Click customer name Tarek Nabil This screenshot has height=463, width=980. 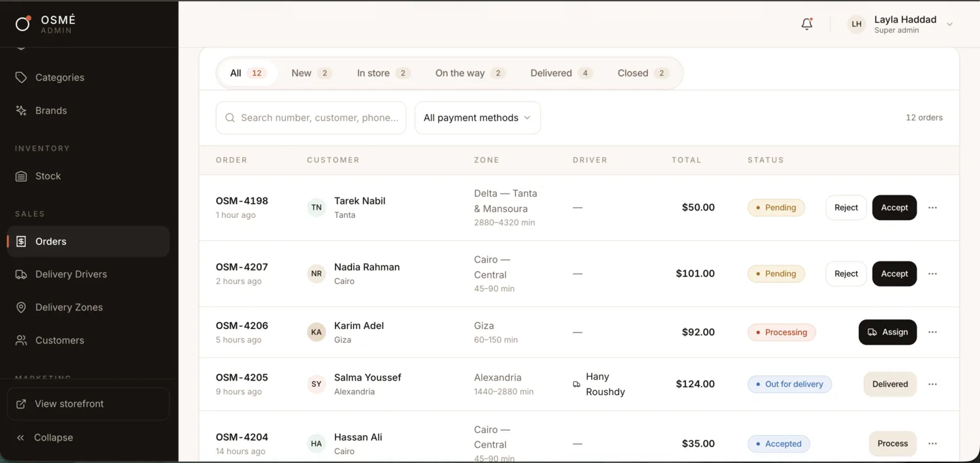359,201
